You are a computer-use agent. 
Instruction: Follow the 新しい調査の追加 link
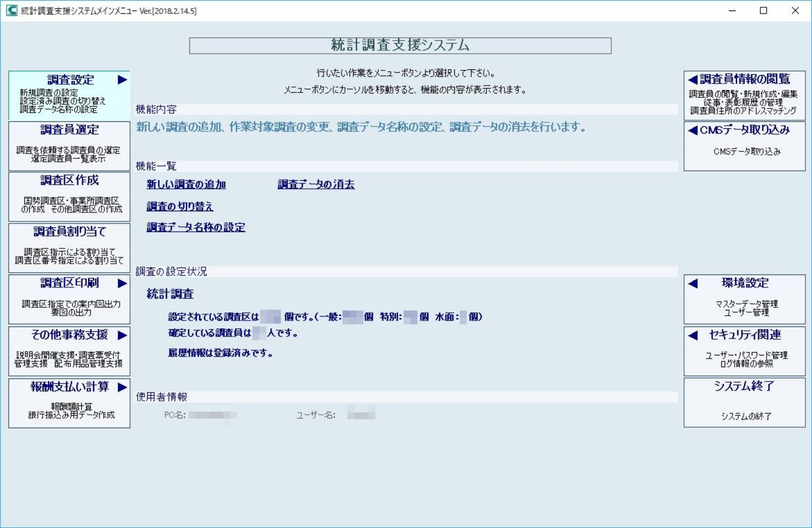pos(186,184)
